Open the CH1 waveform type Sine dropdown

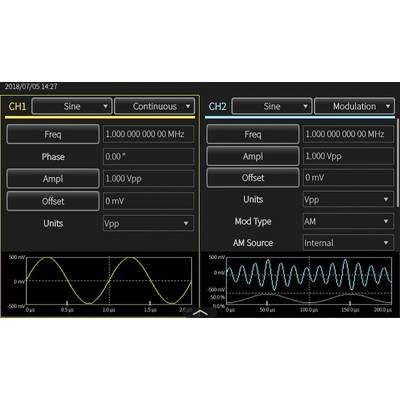pos(72,106)
